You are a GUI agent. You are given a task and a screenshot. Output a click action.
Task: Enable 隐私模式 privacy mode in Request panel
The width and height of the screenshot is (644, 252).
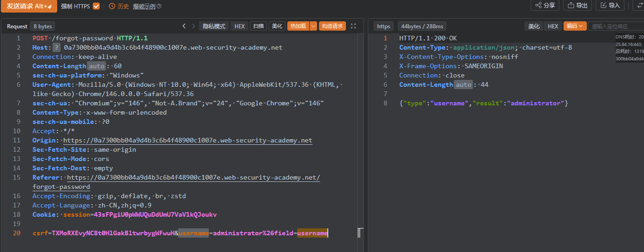coord(214,26)
